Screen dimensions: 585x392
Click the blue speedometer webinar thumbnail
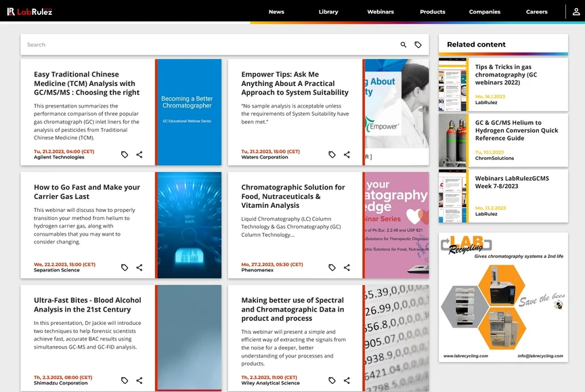pos(189,225)
